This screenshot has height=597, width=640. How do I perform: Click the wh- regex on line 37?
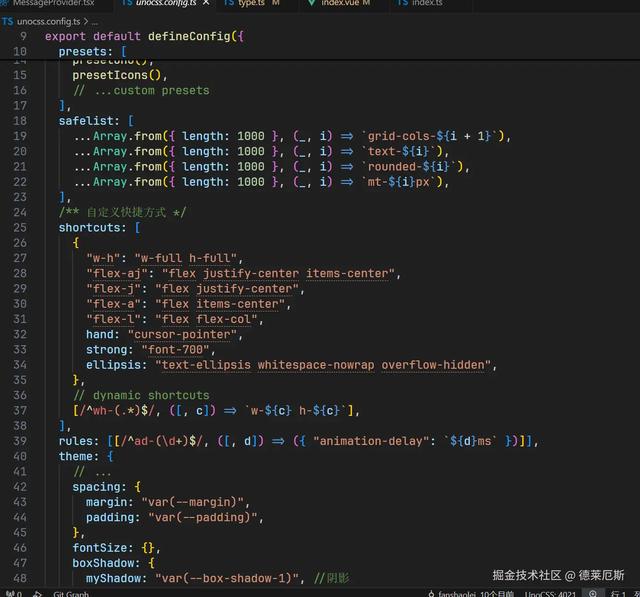(x=118, y=411)
